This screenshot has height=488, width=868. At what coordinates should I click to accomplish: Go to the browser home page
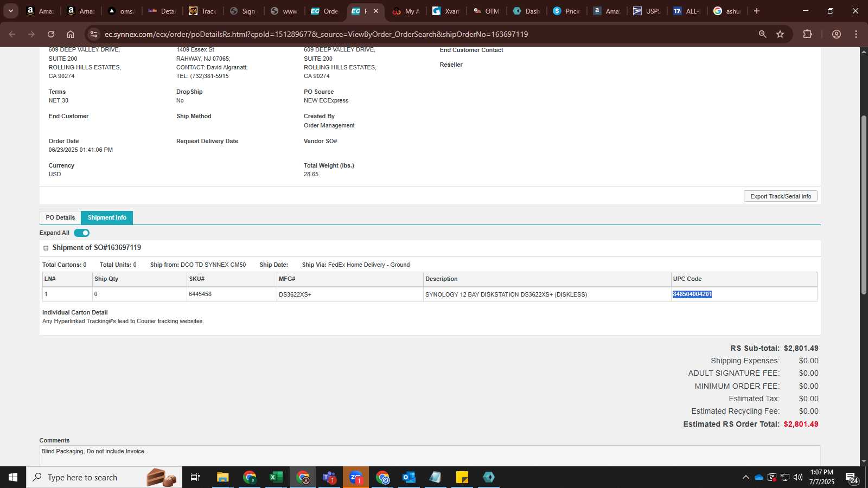click(71, 34)
